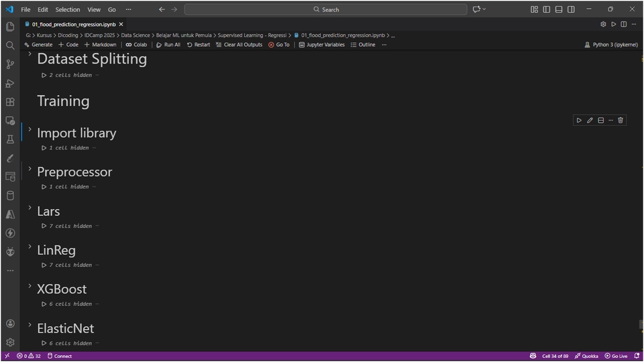Click Clear All Outputs button
644x362 pixels.
click(x=239, y=45)
